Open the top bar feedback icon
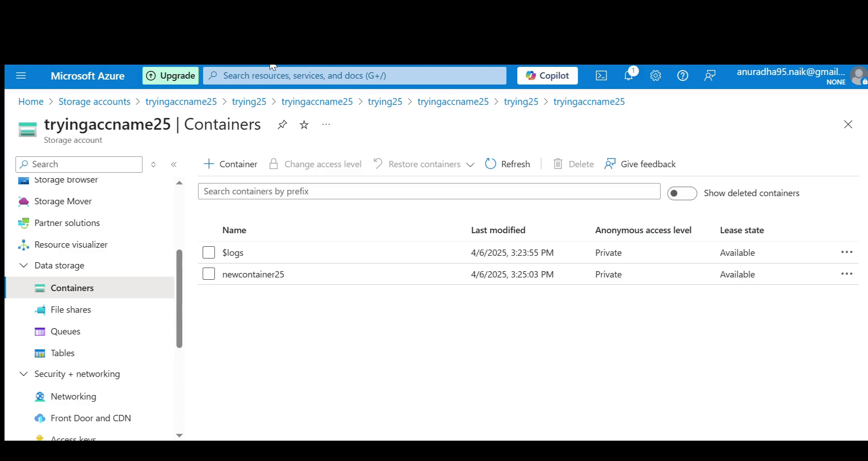Viewport: 868px width, 461px height. point(710,76)
